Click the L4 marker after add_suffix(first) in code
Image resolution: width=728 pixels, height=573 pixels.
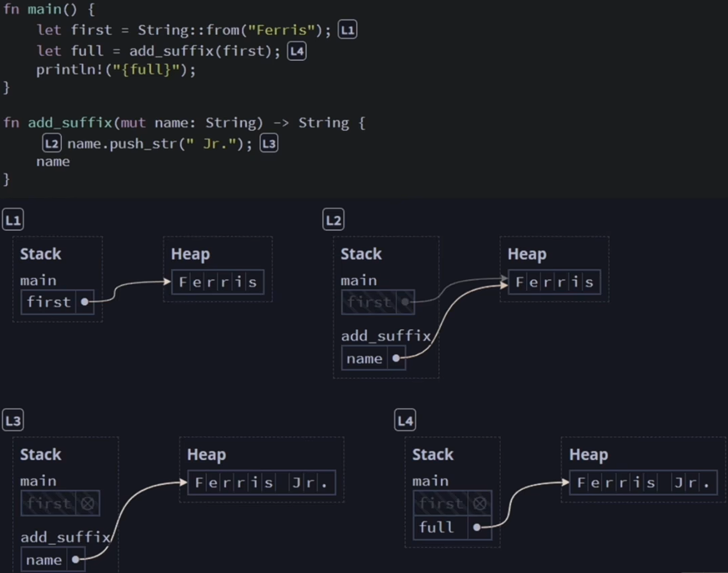[x=297, y=51]
